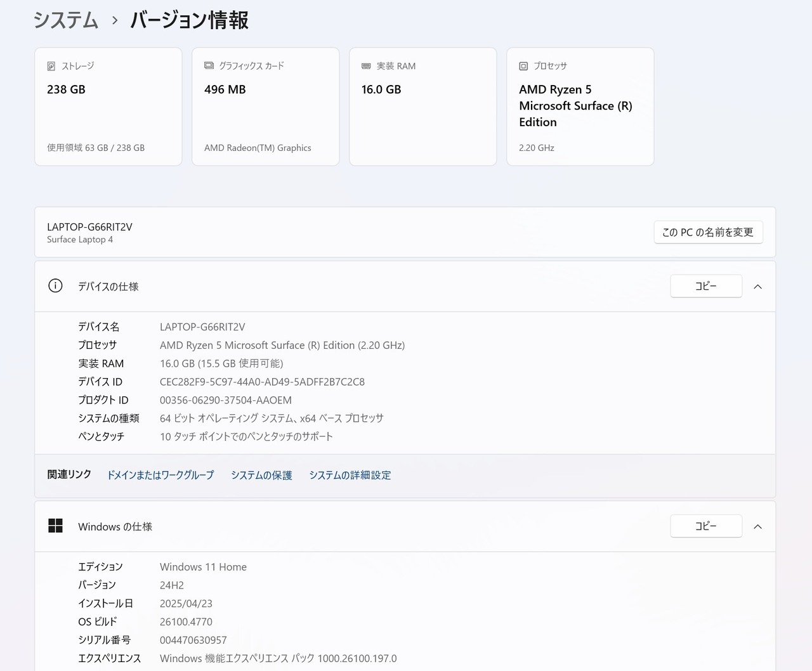The height and width of the screenshot is (671, 812).
Task: Go back to システム breadcrumb
Action: [66, 20]
